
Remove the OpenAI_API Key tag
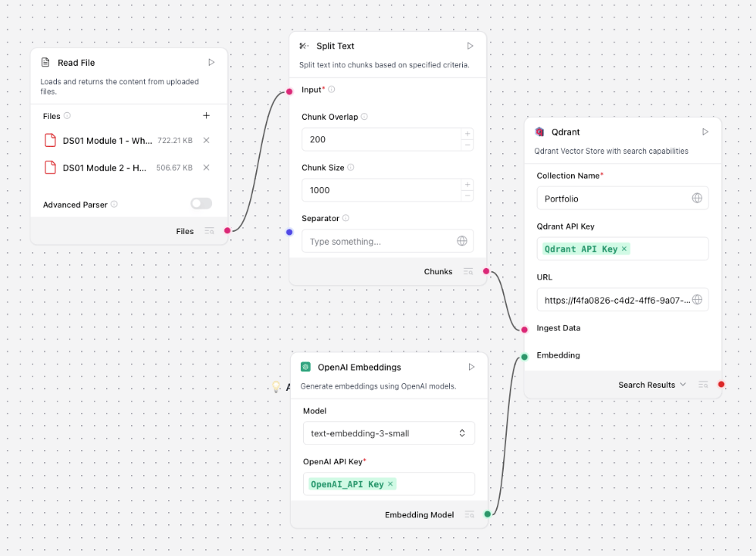click(391, 484)
